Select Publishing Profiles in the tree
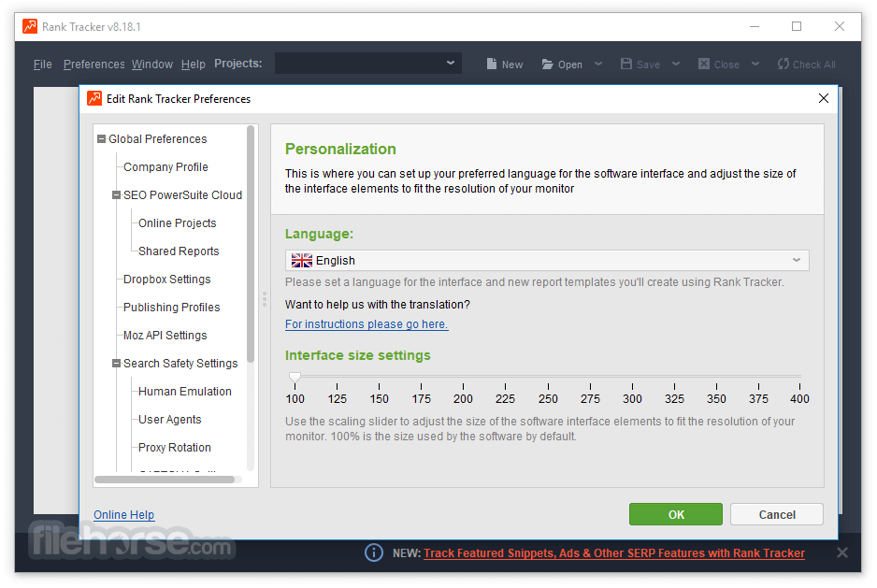Screen dimensions: 877x588 coord(172,308)
